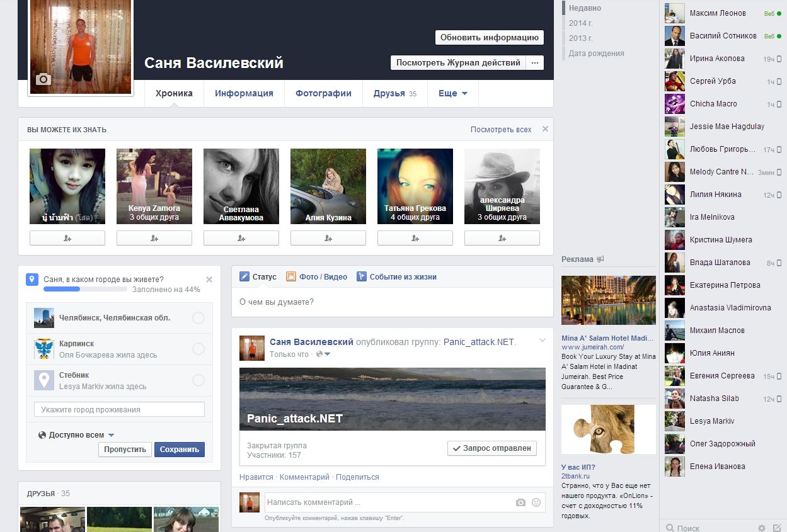Click the profile completion progress bar
Screen dimensions: 787x532
tap(86, 289)
